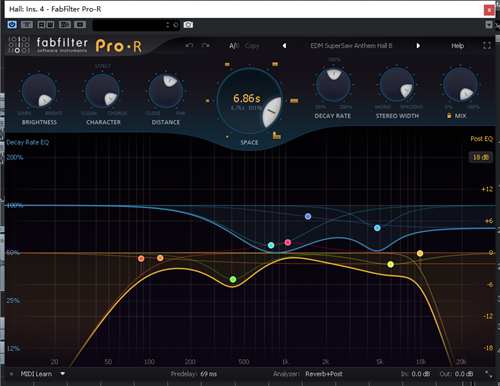
Task: Load the previous preset with the left arrow
Action: click(284, 46)
